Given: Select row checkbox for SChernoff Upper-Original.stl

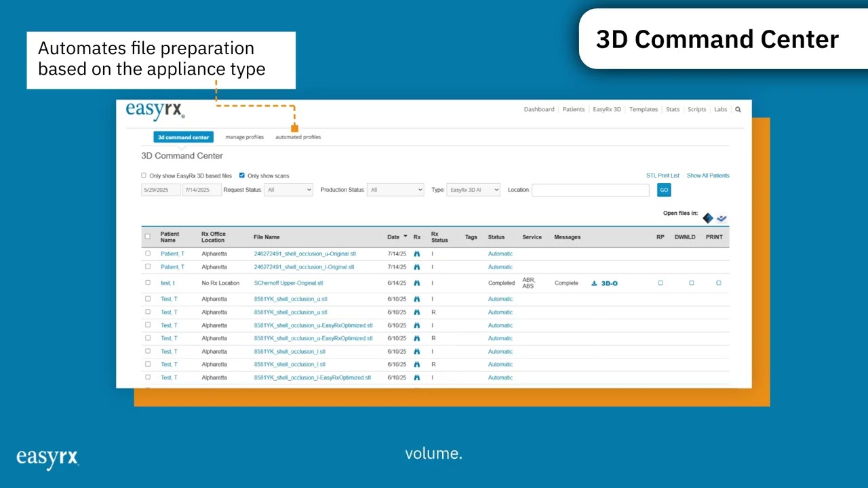Looking at the screenshot, I should 148,283.
